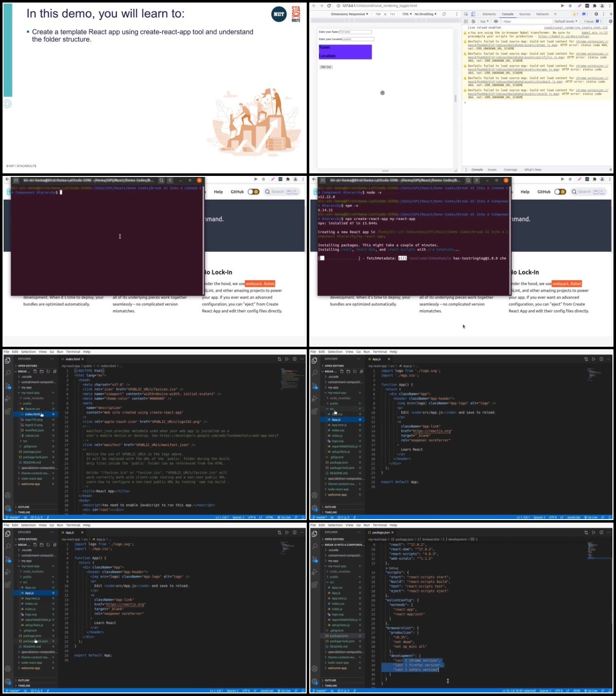Open Search view in package.json VS Code window
The image size is (616, 696).
314,546
